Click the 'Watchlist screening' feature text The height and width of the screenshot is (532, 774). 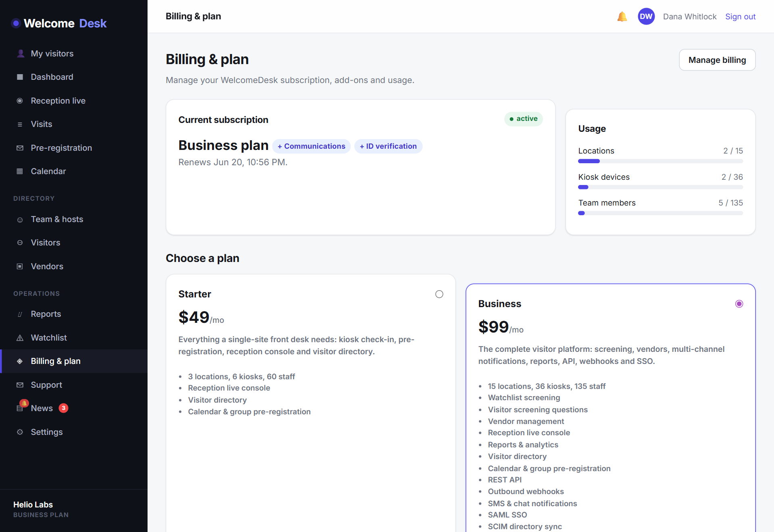(524, 398)
